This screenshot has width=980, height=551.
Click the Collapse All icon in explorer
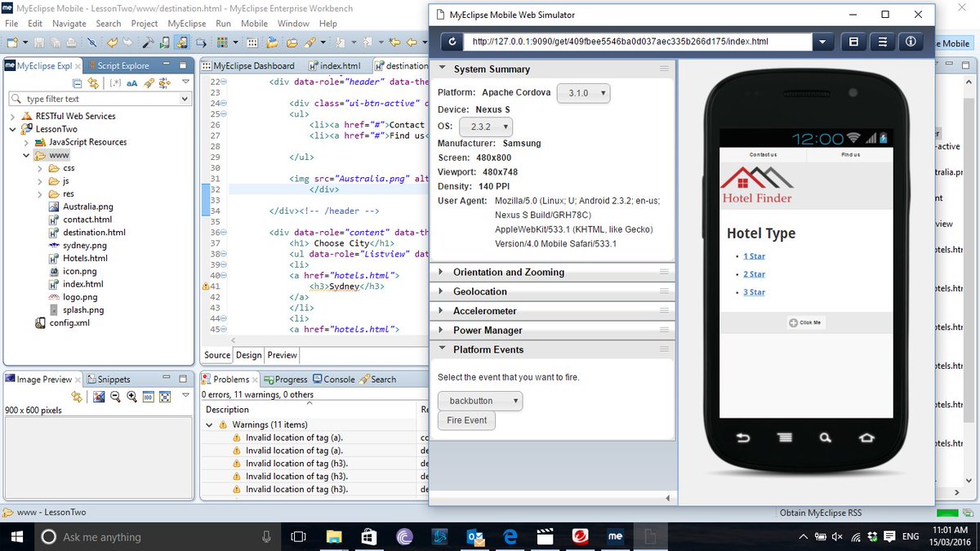78,82
